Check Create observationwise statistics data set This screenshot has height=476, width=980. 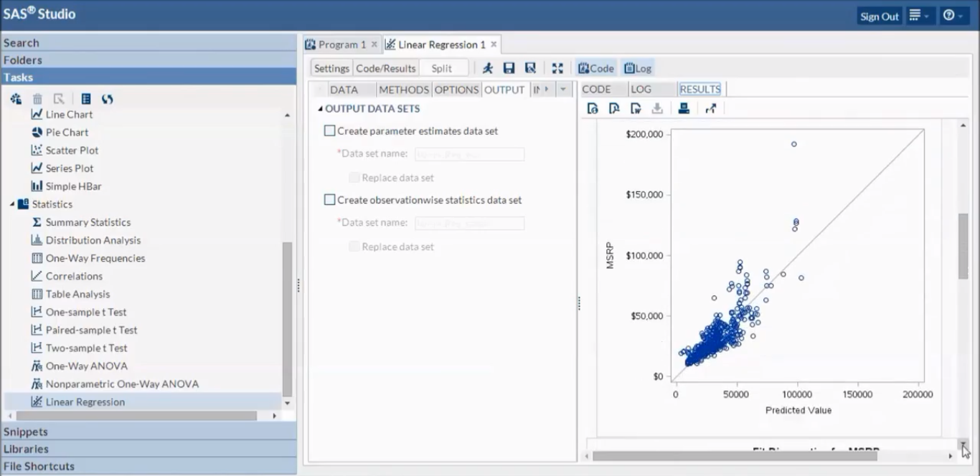pyautogui.click(x=330, y=200)
